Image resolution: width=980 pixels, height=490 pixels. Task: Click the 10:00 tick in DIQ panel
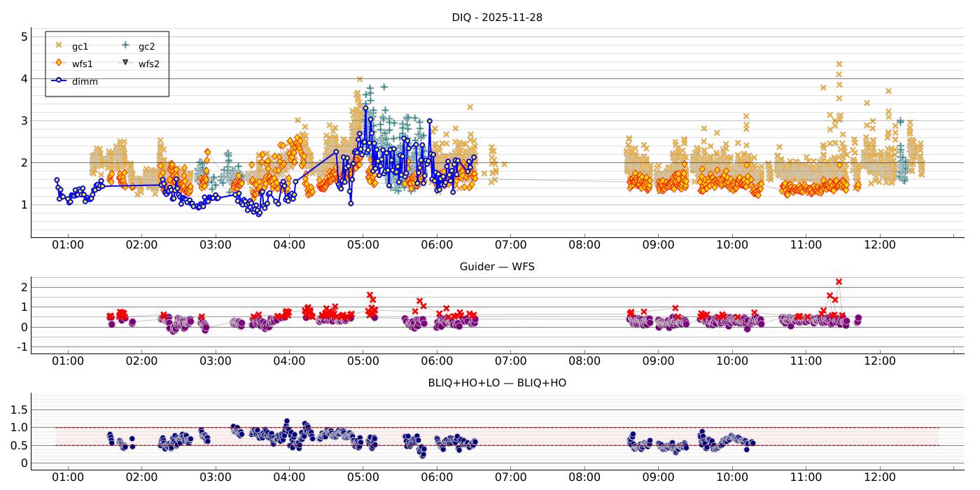[732, 245]
